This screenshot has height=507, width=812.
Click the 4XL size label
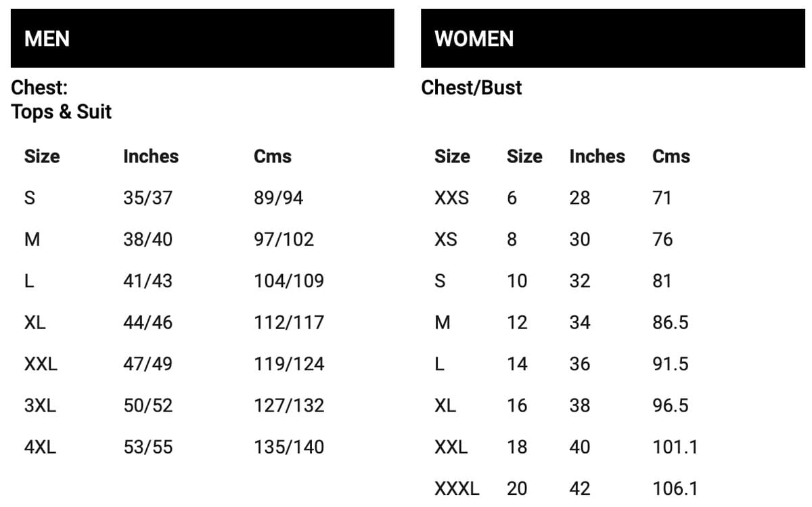(40, 447)
